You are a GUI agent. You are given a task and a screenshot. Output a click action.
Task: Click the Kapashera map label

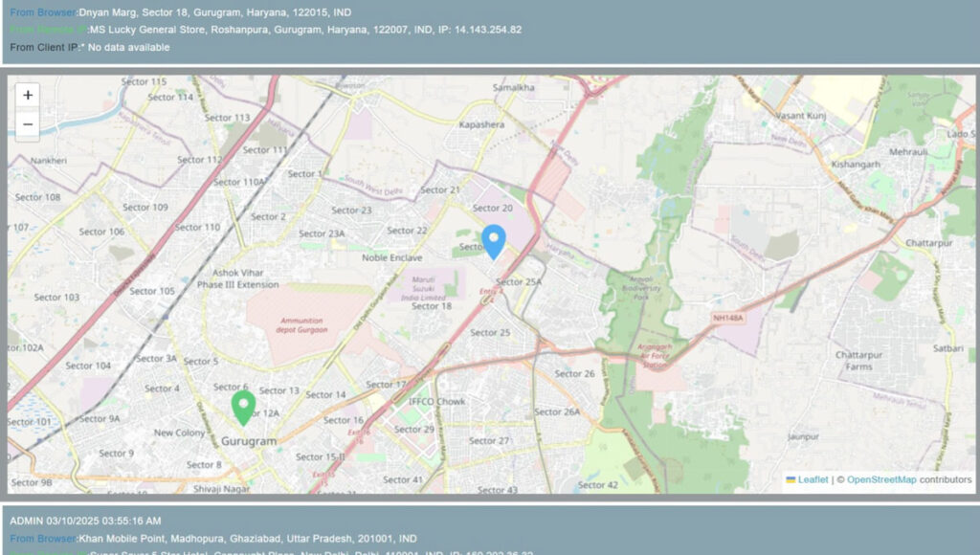tap(481, 125)
